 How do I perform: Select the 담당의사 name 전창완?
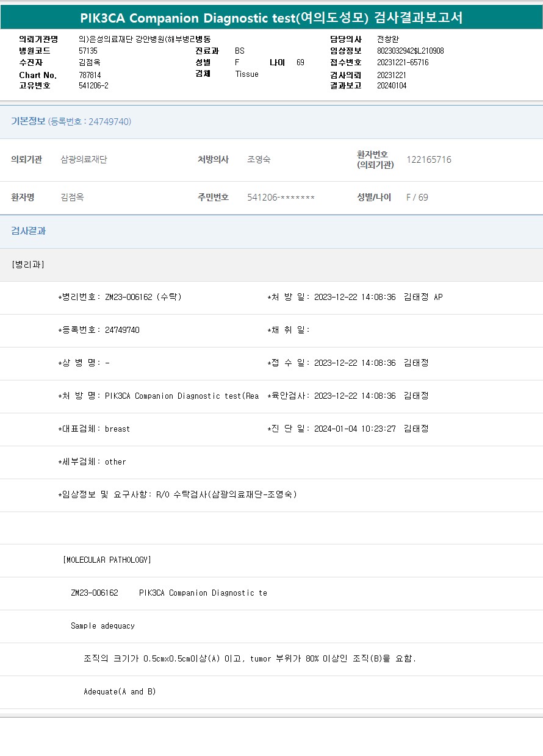pos(388,40)
